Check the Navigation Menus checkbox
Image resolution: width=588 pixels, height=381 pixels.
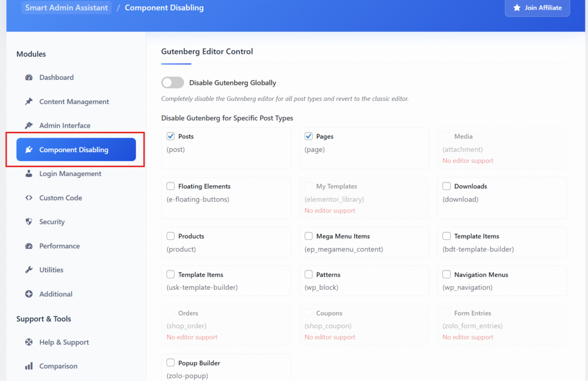click(x=446, y=274)
